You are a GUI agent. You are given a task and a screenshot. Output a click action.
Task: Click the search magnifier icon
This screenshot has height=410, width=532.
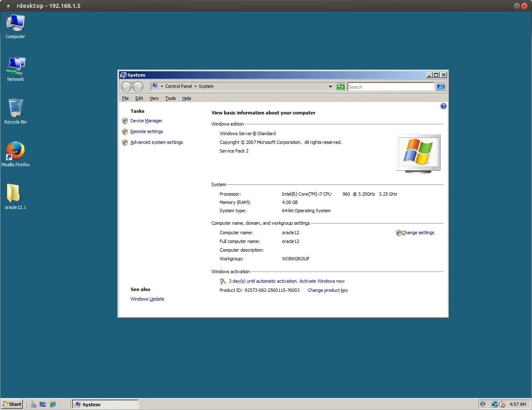441,86
